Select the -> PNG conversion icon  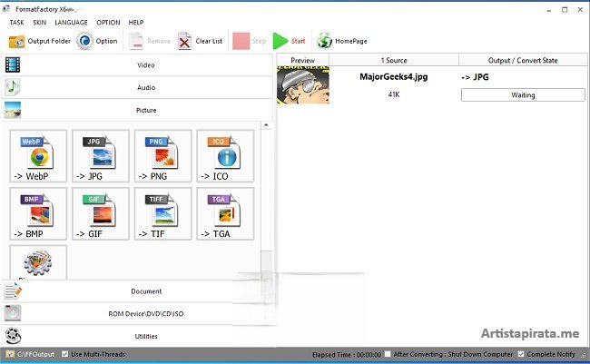pos(162,156)
